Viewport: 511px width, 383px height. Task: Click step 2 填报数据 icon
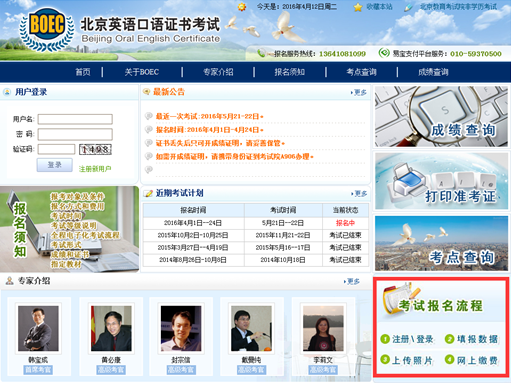tap(449, 339)
